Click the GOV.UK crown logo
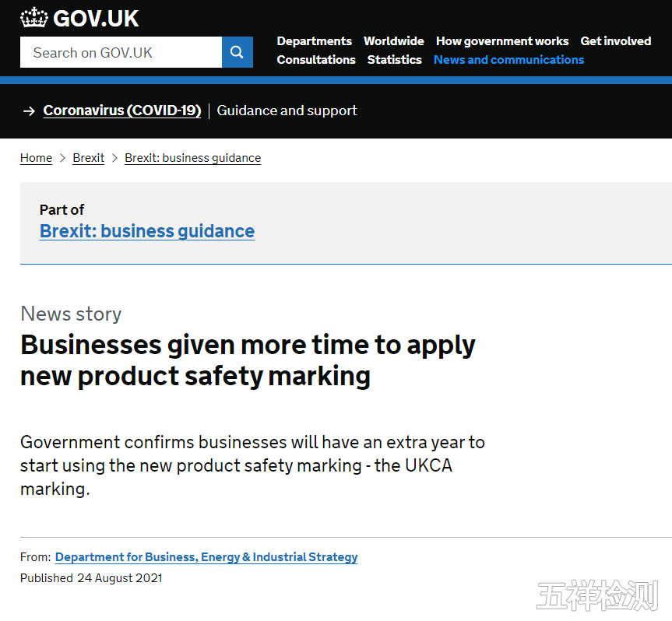Image resolution: width=672 pixels, height=621 pixels. [33, 18]
